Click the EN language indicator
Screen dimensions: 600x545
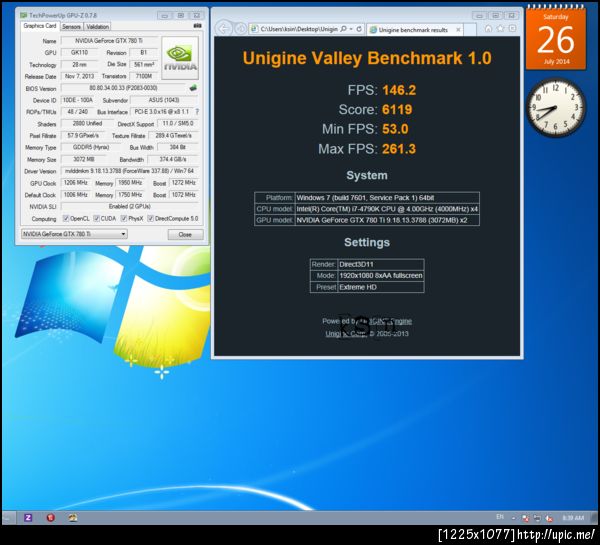point(500,517)
